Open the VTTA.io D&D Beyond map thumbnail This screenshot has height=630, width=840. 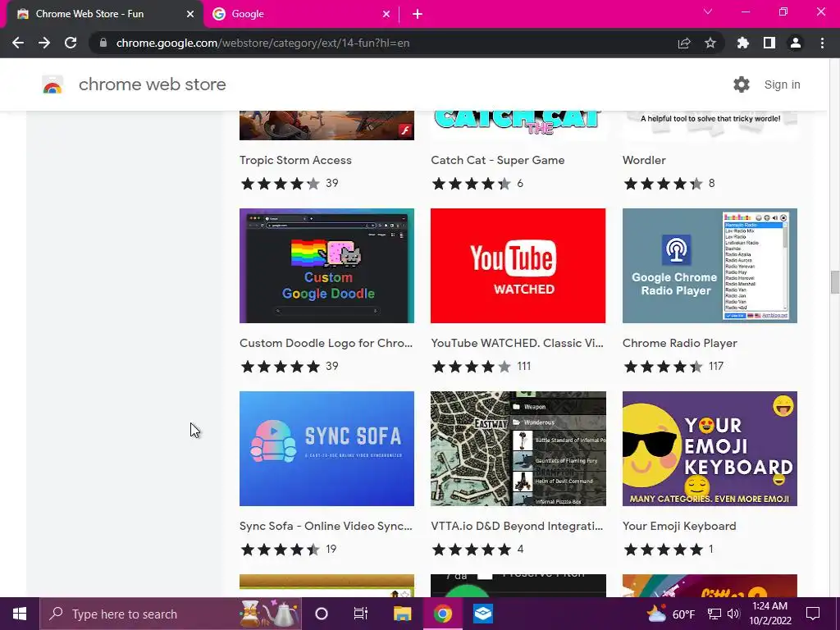(518, 449)
